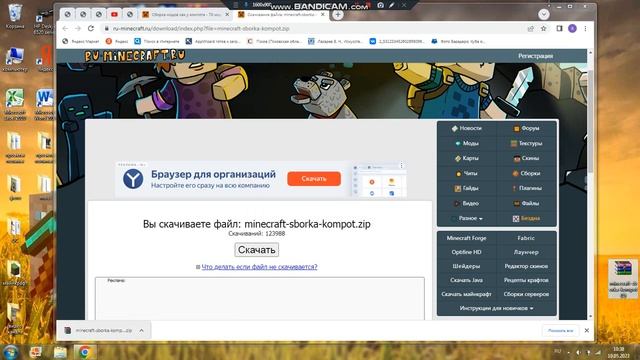Click the Chrome icon in the taskbar
640x360 pixels.
click(84, 352)
